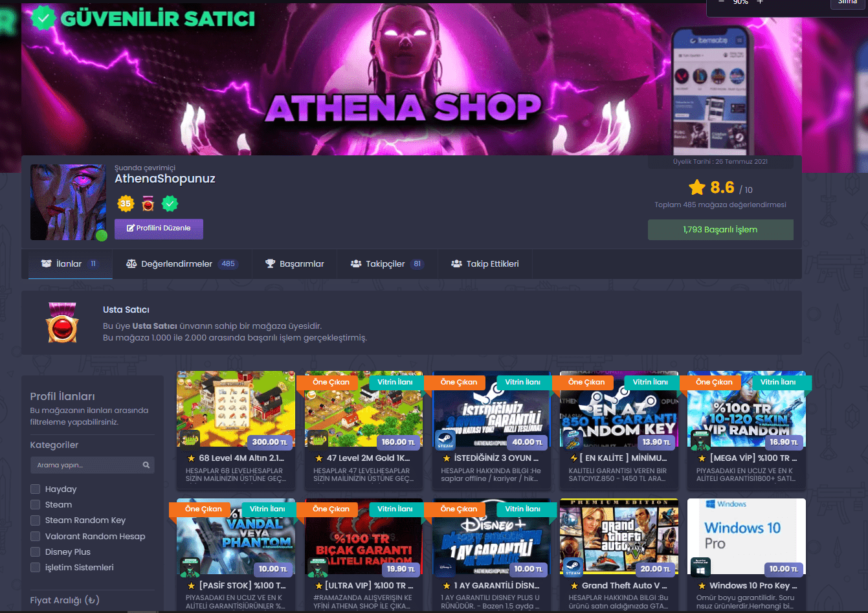Click the large Usta Satıcı medal icon
868x613 pixels.
pyautogui.click(x=62, y=322)
